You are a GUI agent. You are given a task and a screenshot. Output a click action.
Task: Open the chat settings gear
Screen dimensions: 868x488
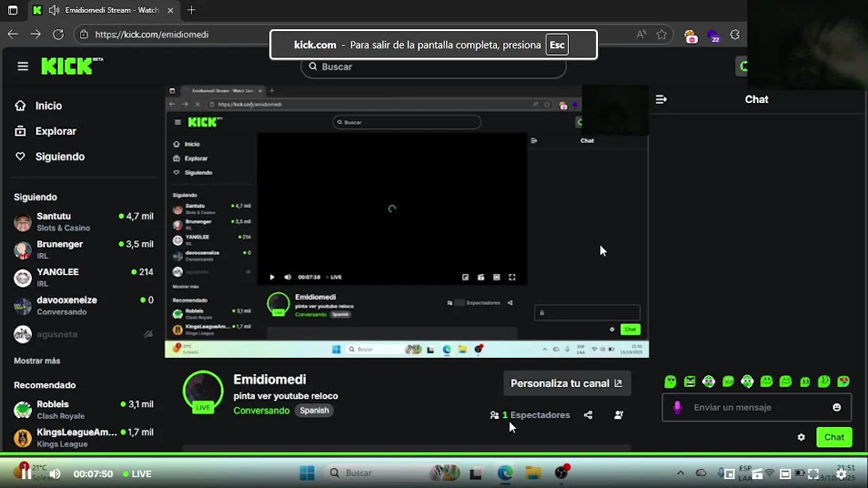[x=801, y=437]
